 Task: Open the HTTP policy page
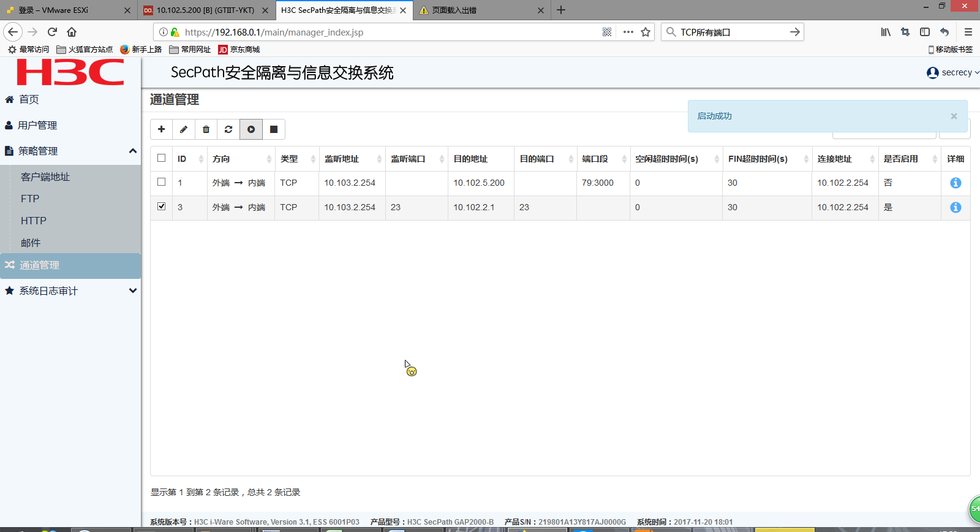click(34, 221)
